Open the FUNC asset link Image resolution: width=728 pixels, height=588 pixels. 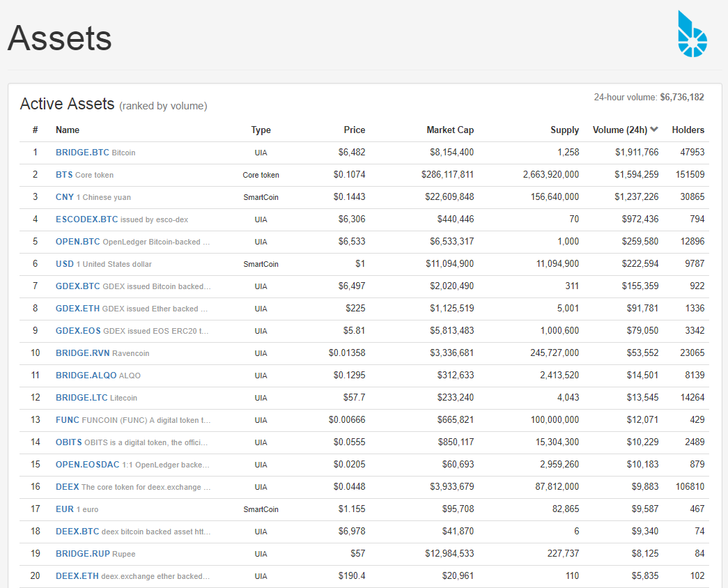[x=68, y=420]
